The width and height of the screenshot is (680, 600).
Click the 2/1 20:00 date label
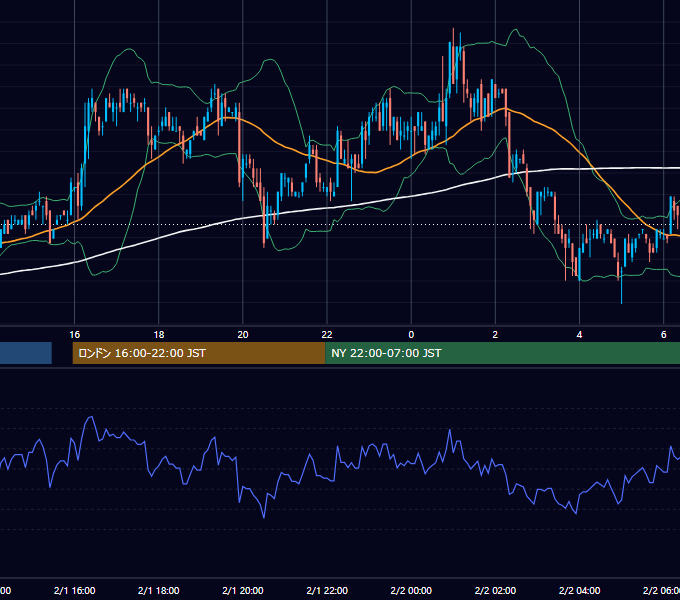coord(243,591)
